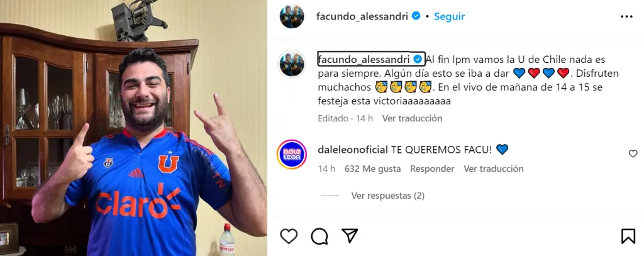Click the verified badge in header
Image resolution: width=644 pixels, height=256 pixels.
coord(416,16)
